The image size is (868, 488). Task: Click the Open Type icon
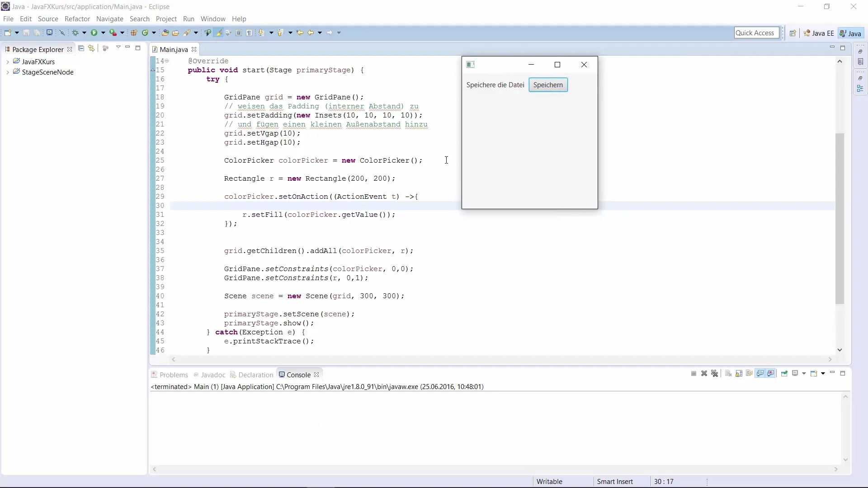click(x=165, y=33)
